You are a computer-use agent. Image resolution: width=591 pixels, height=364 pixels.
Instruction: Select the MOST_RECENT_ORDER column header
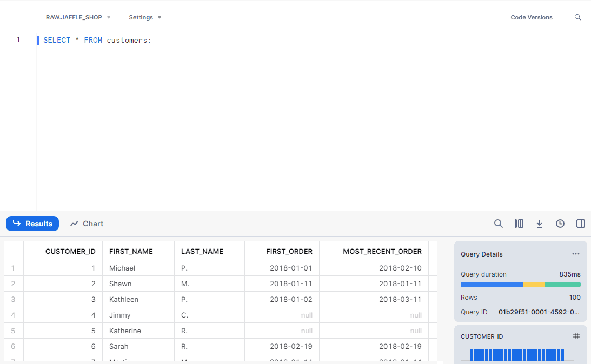pyautogui.click(x=382, y=251)
